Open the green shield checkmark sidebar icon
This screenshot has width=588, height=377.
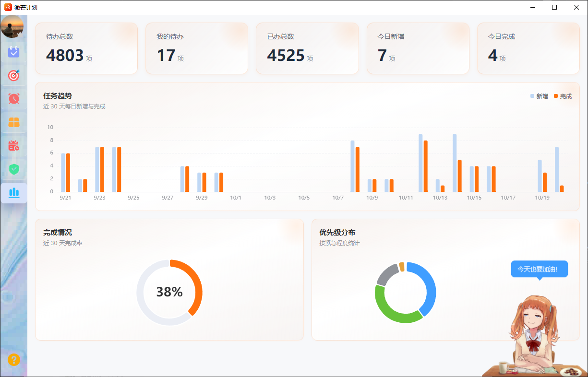tap(14, 169)
